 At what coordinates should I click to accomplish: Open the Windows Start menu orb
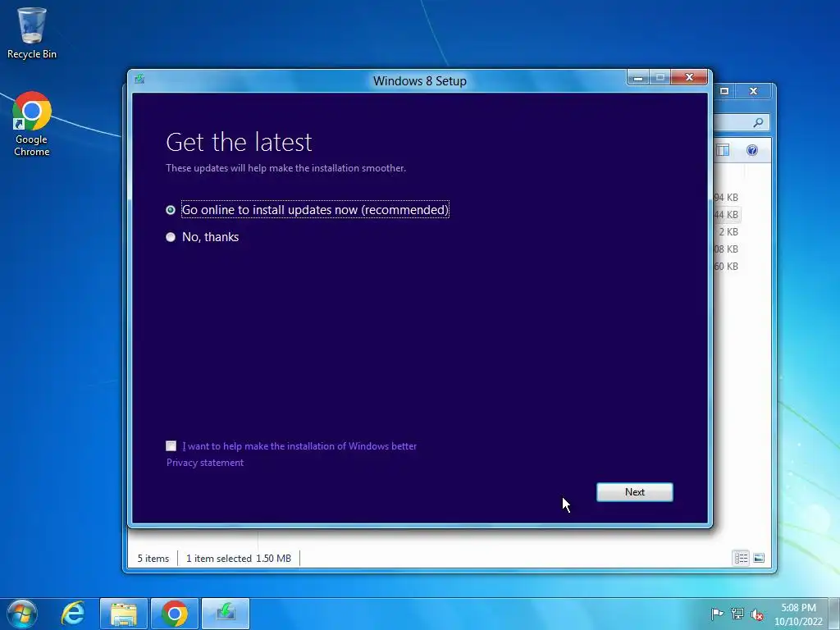point(22,614)
